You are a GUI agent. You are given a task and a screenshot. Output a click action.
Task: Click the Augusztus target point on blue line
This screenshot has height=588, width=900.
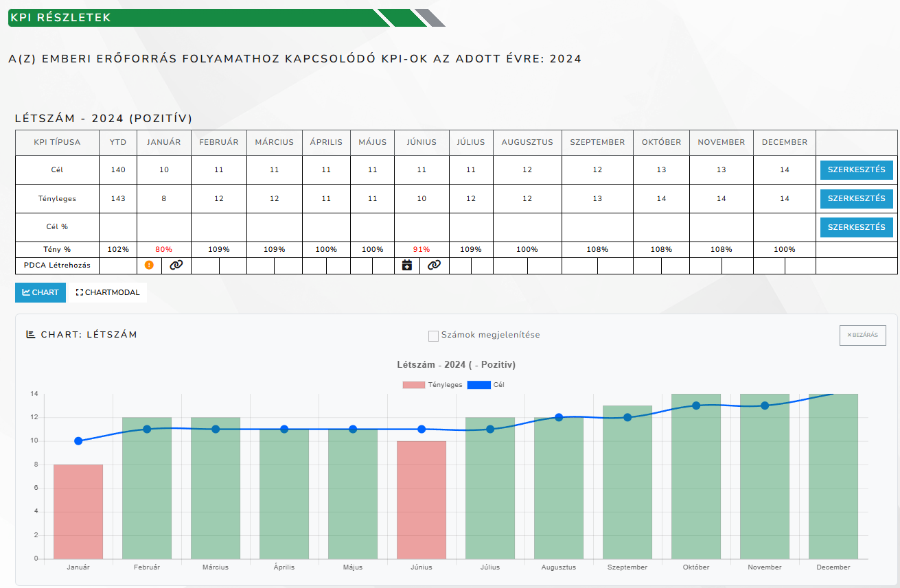pyautogui.click(x=559, y=417)
